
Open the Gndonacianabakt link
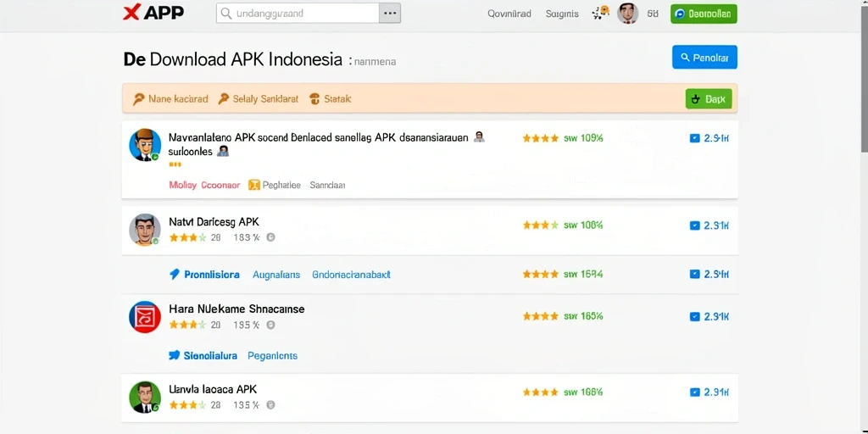point(352,275)
